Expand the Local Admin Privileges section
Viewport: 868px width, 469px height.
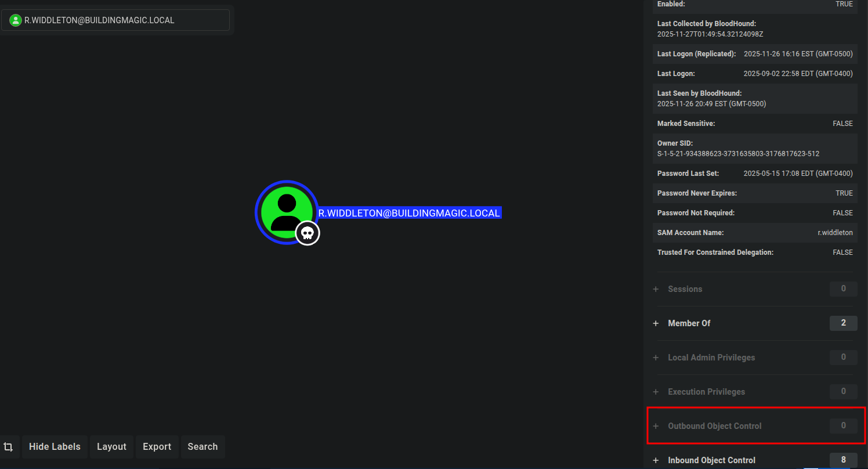pyautogui.click(x=711, y=358)
